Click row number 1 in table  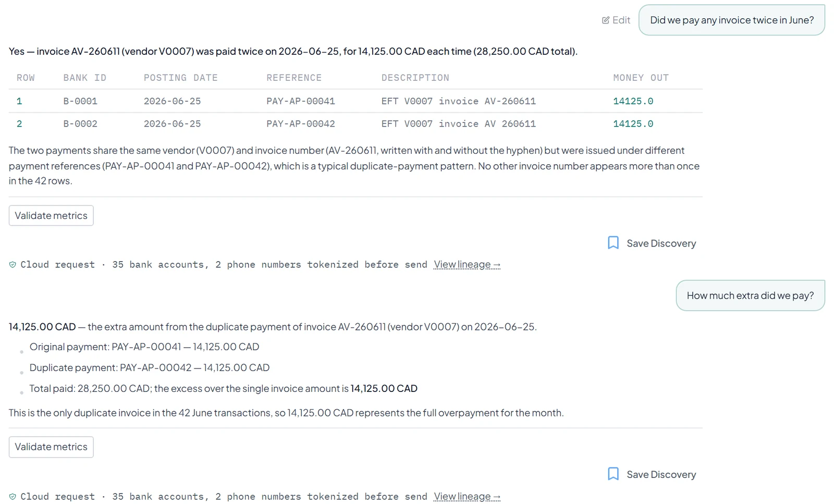click(19, 101)
